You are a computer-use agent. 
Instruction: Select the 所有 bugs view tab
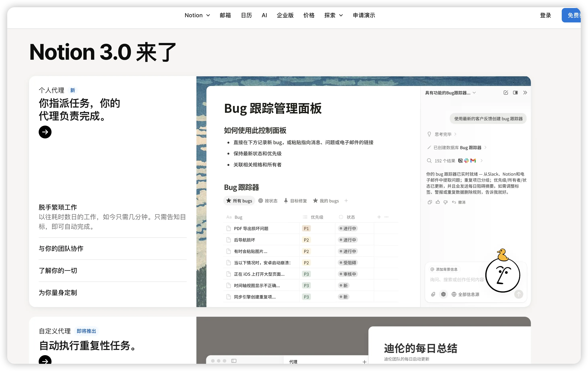[239, 201]
